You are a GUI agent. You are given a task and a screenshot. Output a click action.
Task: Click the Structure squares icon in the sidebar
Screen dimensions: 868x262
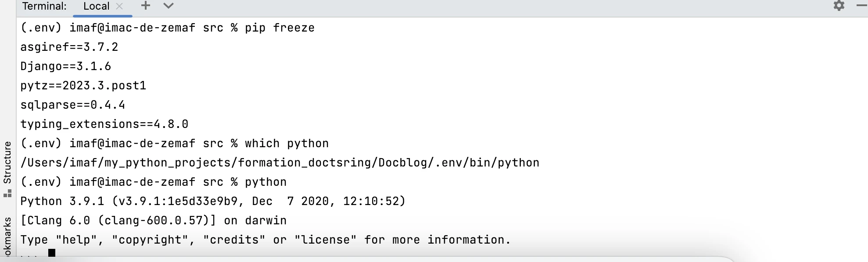click(7, 193)
